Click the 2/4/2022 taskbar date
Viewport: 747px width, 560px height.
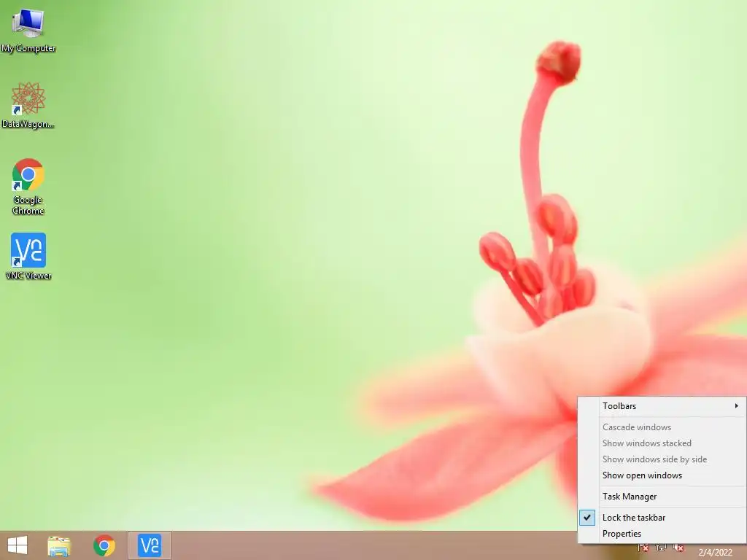coord(715,553)
